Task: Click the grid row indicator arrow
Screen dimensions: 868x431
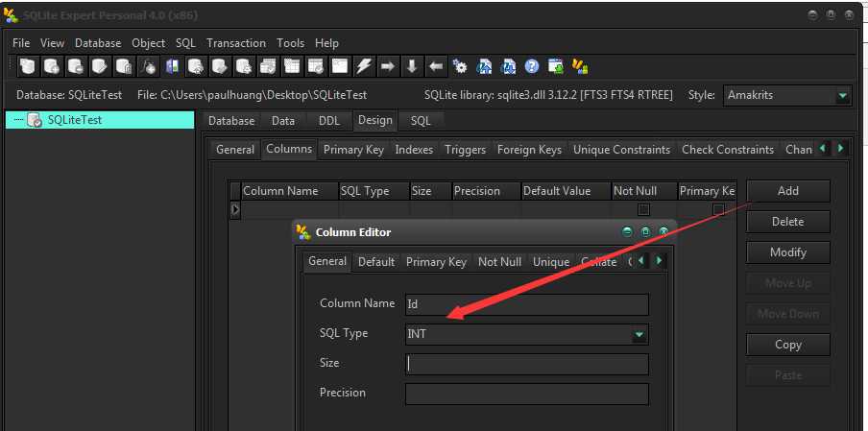Action: pos(235,209)
